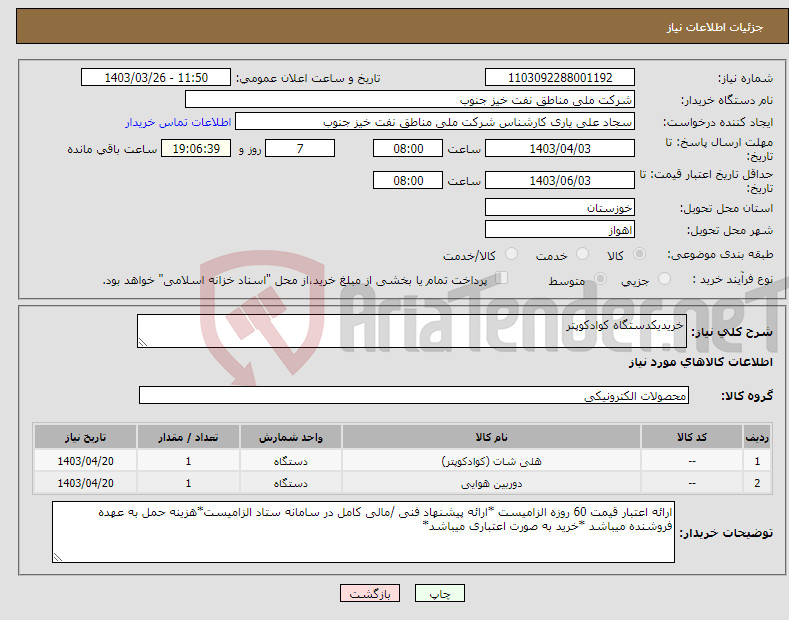Image resolution: width=789 pixels, height=620 pixels.
Task: Click the unit دستگاه in هلی شات row
Action: pos(291,461)
